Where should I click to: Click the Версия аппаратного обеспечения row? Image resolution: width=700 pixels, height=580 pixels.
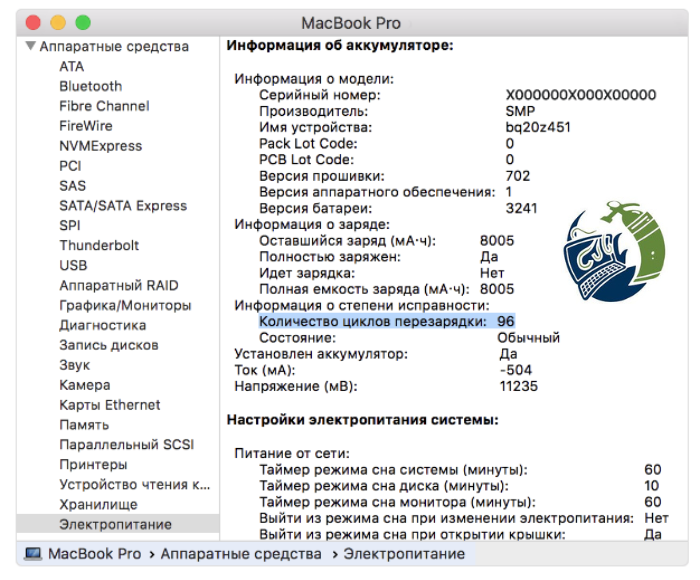(x=386, y=192)
